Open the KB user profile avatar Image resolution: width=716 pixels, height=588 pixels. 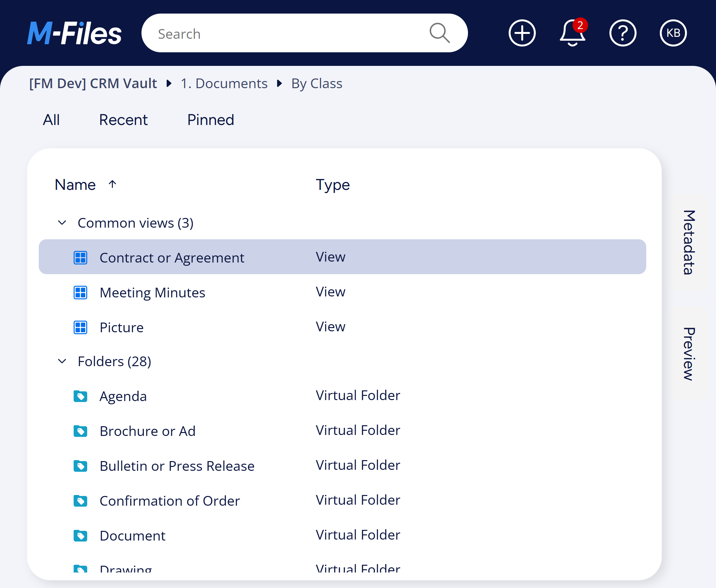click(673, 33)
